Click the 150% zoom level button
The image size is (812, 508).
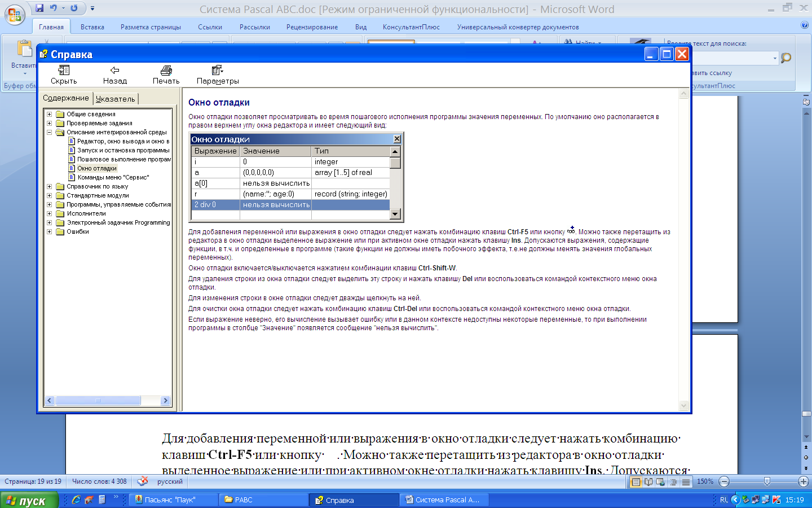[705, 481]
